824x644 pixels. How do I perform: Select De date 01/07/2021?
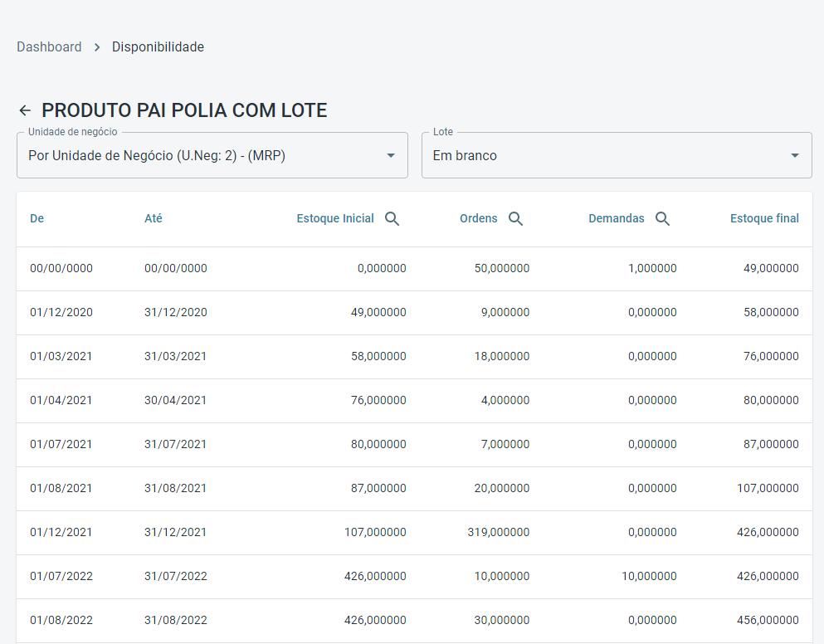pyautogui.click(x=61, y=444)
